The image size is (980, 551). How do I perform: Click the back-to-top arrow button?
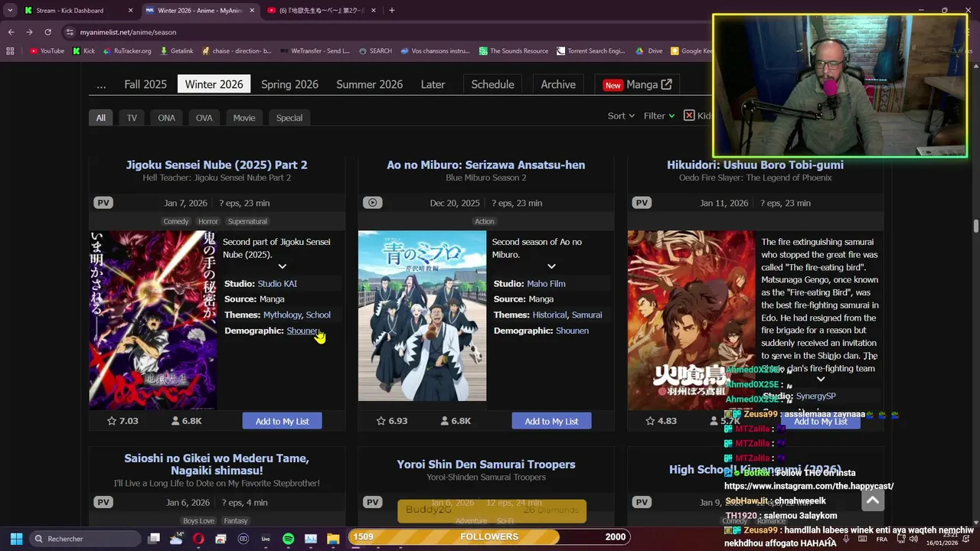pyautogui.click(x=873, y=500)
